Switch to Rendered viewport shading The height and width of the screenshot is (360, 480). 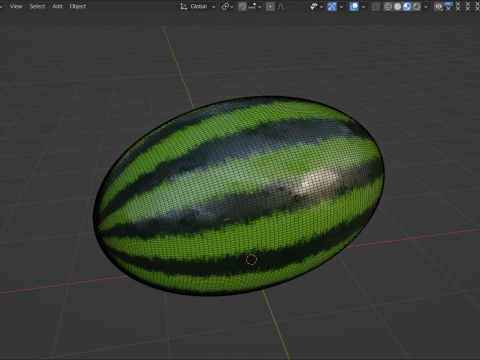[x=416, y=6]
